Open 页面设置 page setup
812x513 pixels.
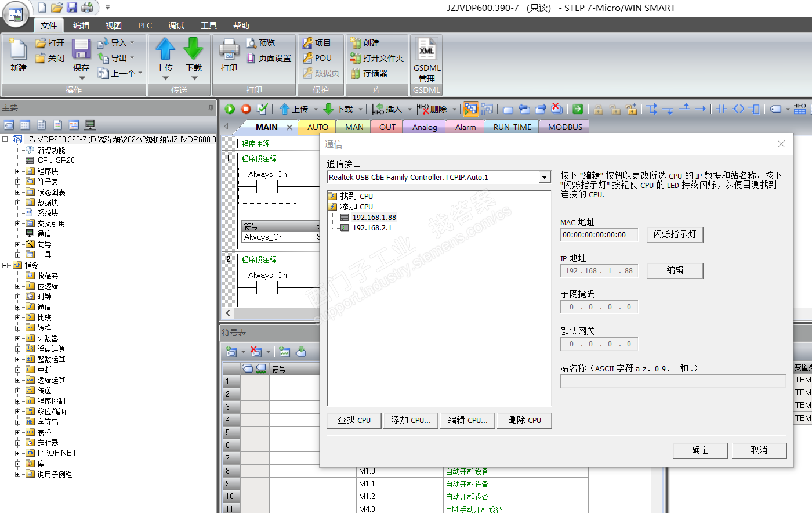coord(269,58)
